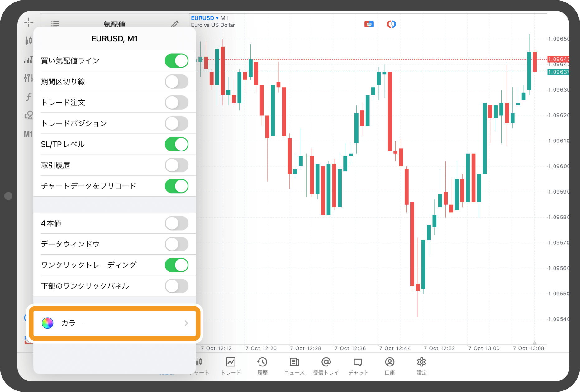
Task: Click the rainbow color wheel swatch
Action: (48, 323)
